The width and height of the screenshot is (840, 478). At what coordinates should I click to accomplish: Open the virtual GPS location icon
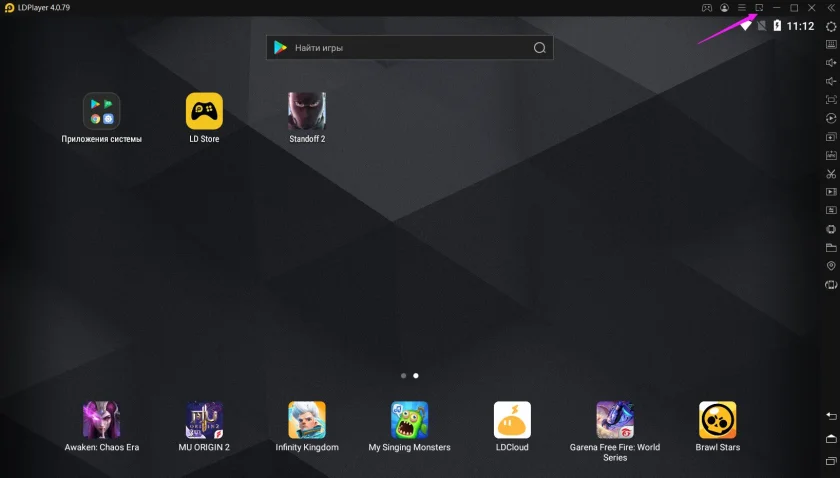click(831, 266)
